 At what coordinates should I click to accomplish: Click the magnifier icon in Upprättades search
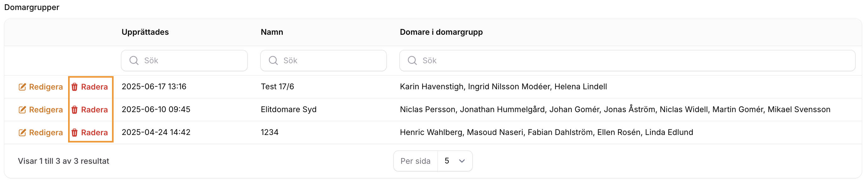134,60
